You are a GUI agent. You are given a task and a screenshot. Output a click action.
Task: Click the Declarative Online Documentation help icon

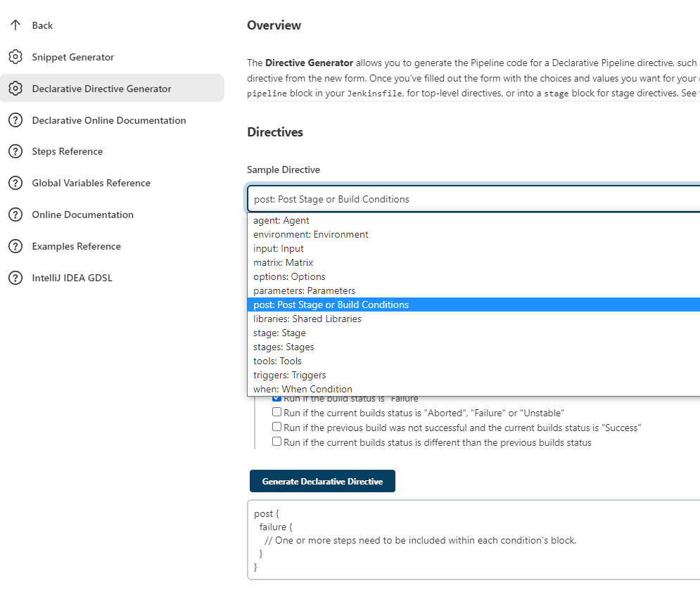[15, 120]
